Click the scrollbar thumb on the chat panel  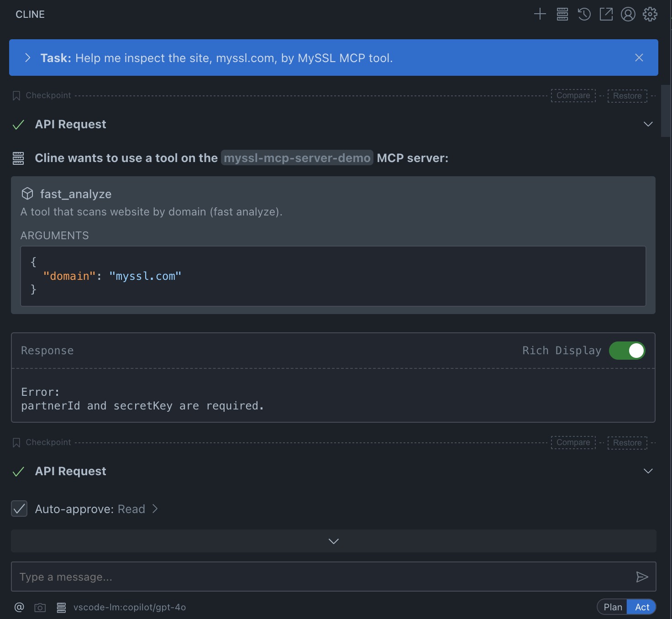666,111
